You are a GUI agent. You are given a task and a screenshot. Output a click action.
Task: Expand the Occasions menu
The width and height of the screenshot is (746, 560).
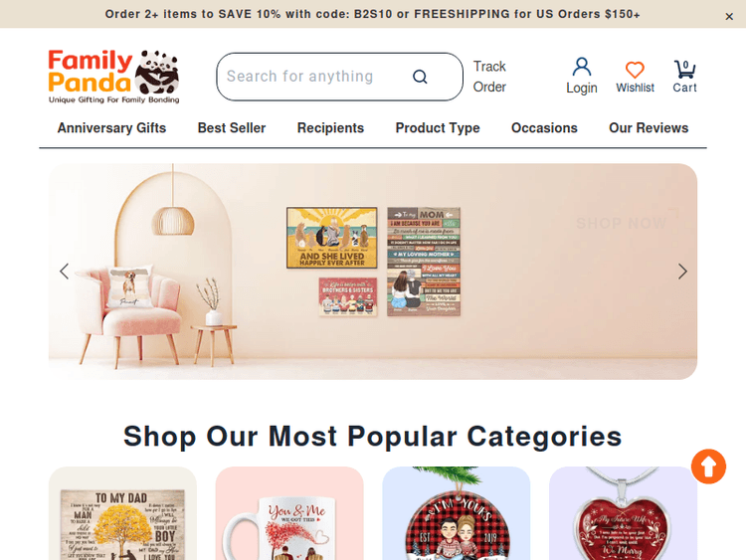point(544,128)
